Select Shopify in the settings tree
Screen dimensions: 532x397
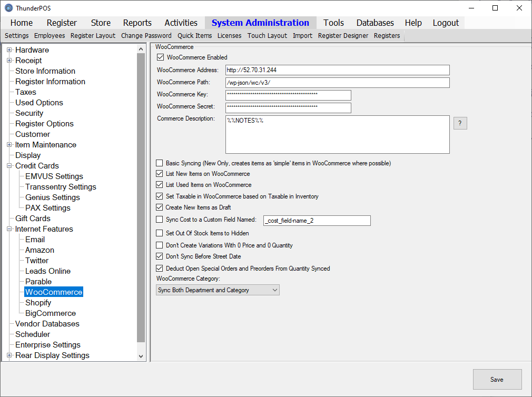pos(38,303)
